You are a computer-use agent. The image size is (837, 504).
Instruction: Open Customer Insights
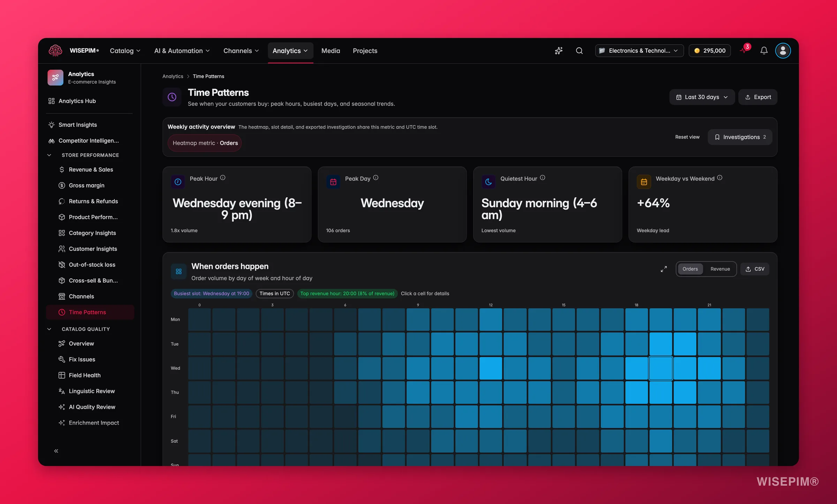tap(90, 249)
